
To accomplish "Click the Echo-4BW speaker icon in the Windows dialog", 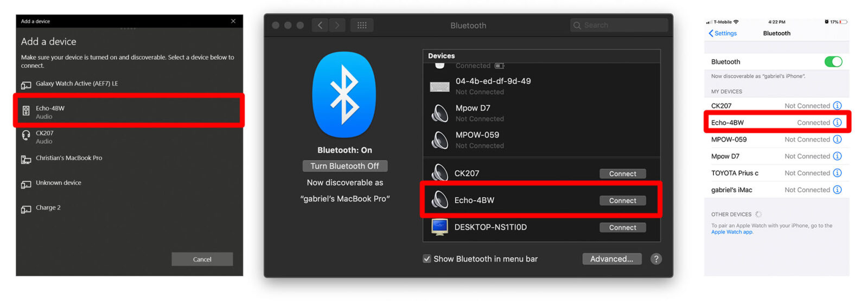I will click(x=26, y=111).
